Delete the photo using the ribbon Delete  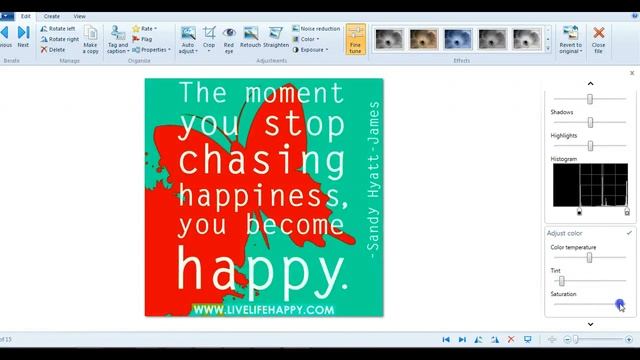[x=53, y=50]
